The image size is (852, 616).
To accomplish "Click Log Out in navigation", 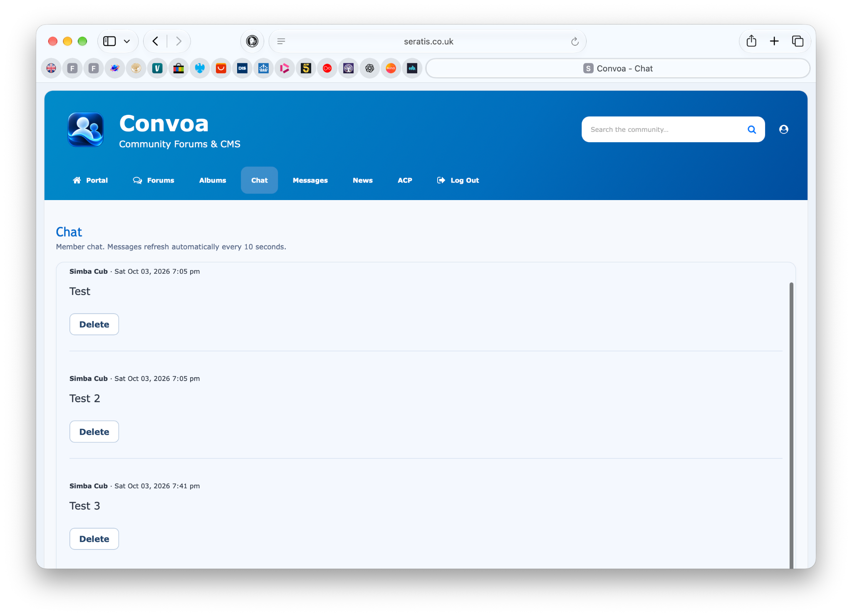I will click(x=458, y=180).
